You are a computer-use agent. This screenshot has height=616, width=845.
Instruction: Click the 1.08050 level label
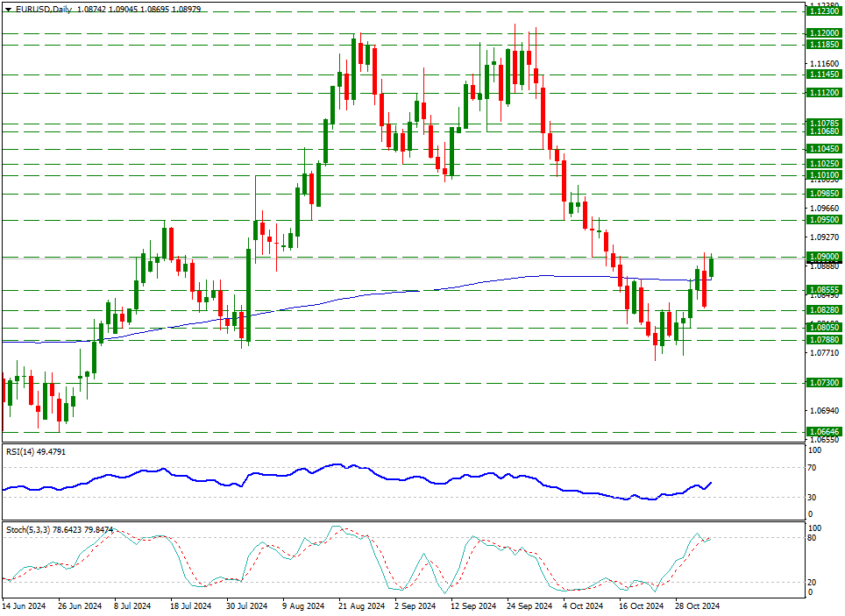tap(825, 328)
